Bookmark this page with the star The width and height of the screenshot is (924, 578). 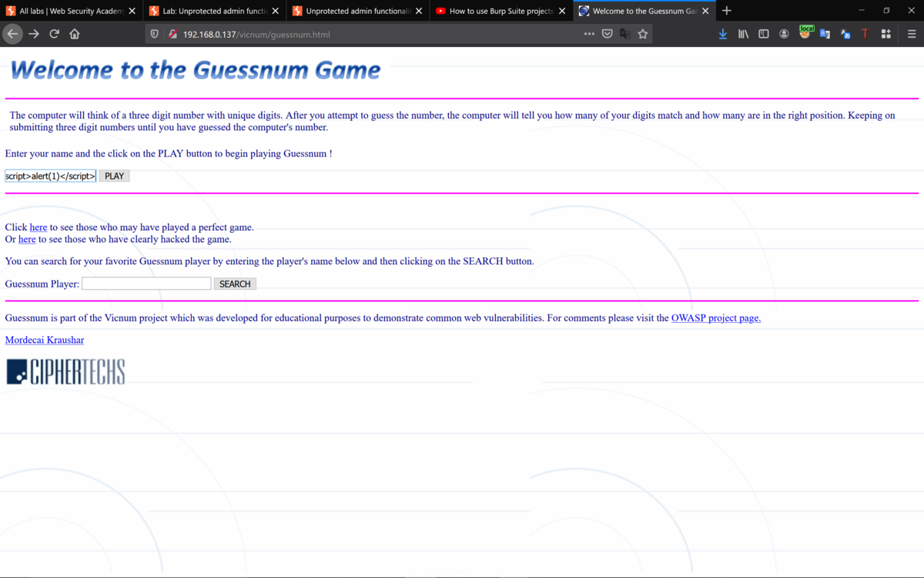point(643,34)
